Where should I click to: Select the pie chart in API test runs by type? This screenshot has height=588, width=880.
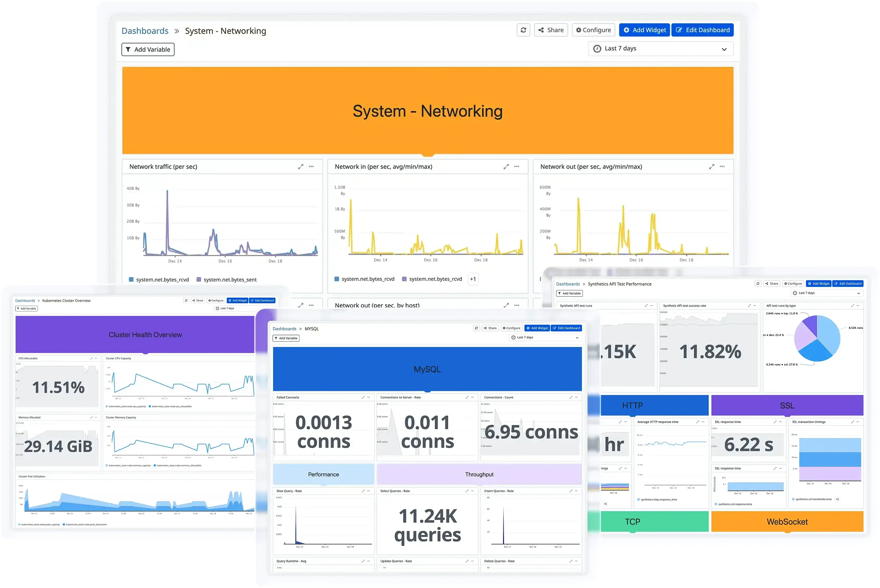[817, 338]
